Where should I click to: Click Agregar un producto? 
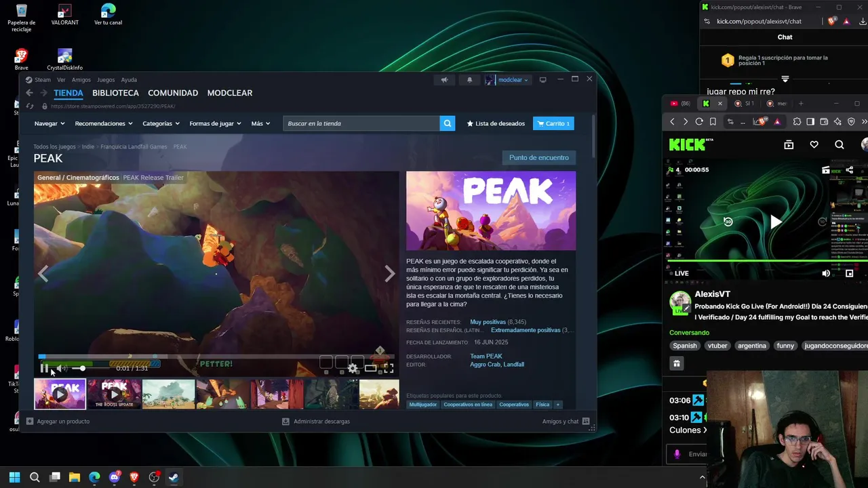(x=58, y=422)
